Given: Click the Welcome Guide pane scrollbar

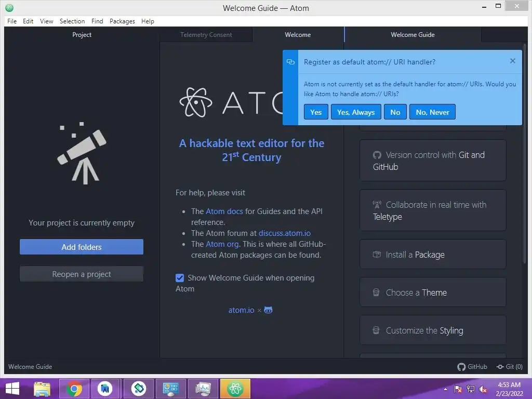Looking at the screenshot, I should (525, 154).
